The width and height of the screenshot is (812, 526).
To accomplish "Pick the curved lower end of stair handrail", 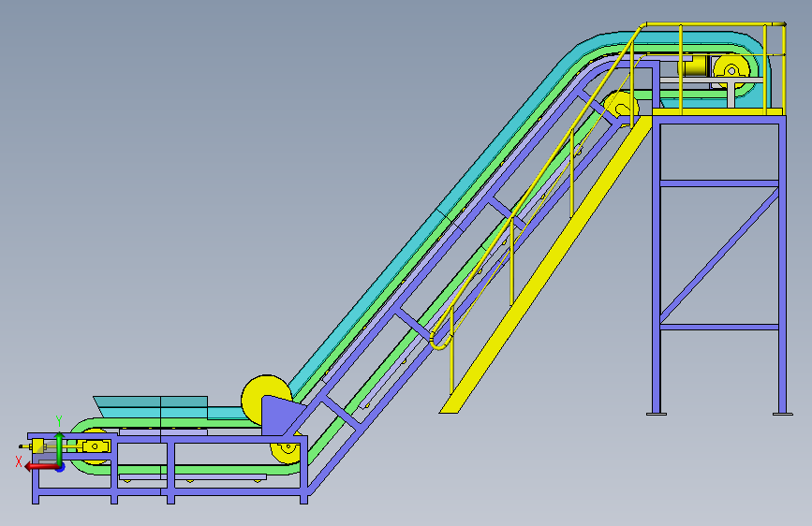I will (x=440, y=343).
